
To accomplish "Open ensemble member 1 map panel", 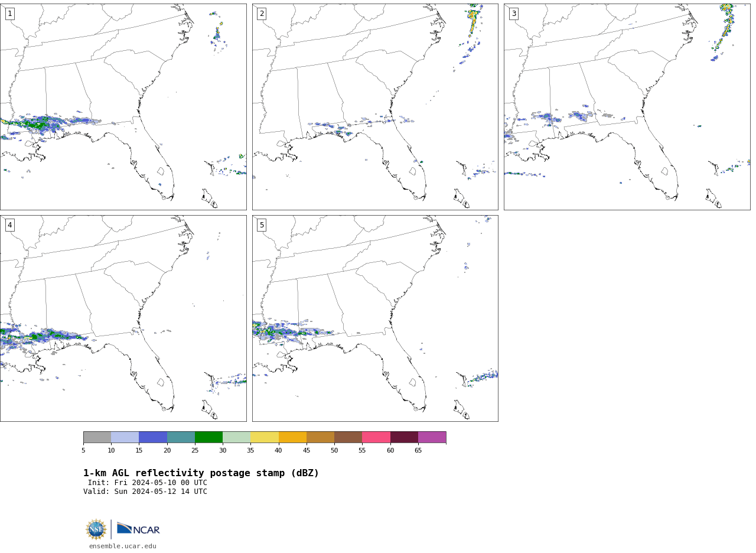I will click(123, 107).
